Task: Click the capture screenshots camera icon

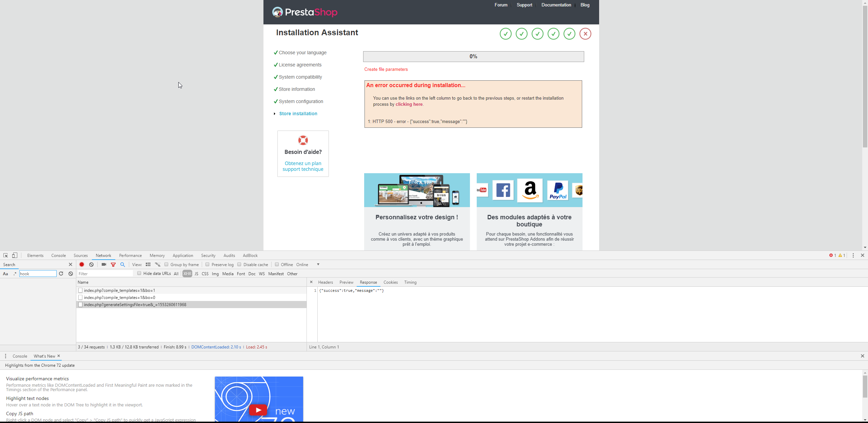Action: point(104,264)
